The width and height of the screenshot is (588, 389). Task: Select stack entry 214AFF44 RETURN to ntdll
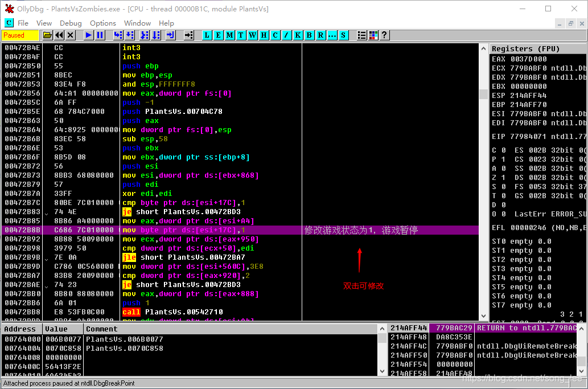[x=483, y=328]
